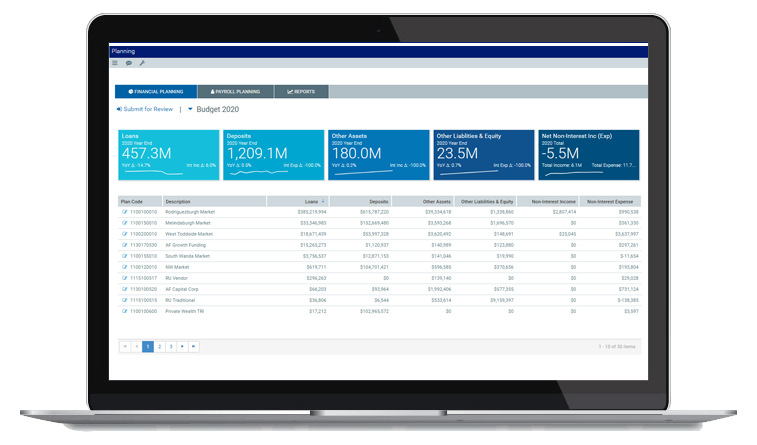Select page 1 in pagination
Viewport: 757px width, 445px height.
[148, 347]
